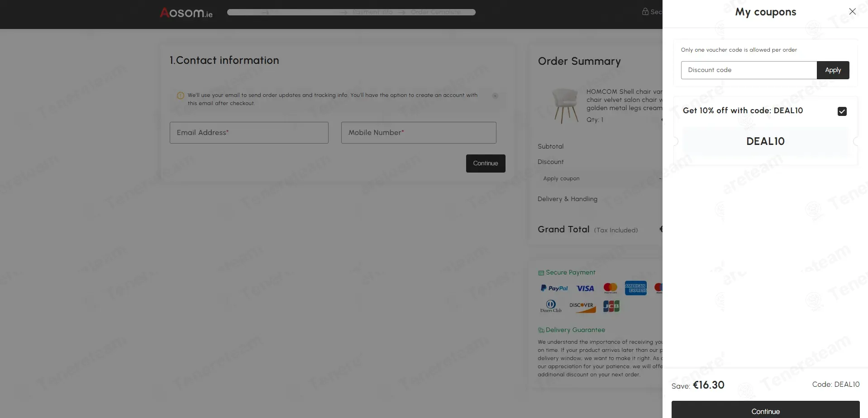
Task: Click the 'Subtotal' label
Action: tap(550, 146)
